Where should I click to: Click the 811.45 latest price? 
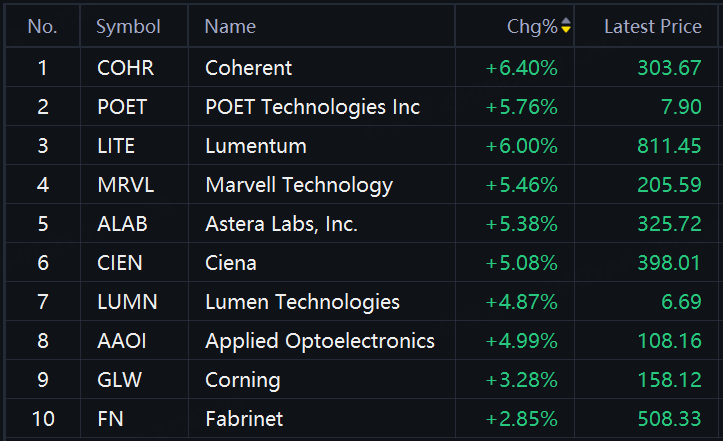click(669, 146)
